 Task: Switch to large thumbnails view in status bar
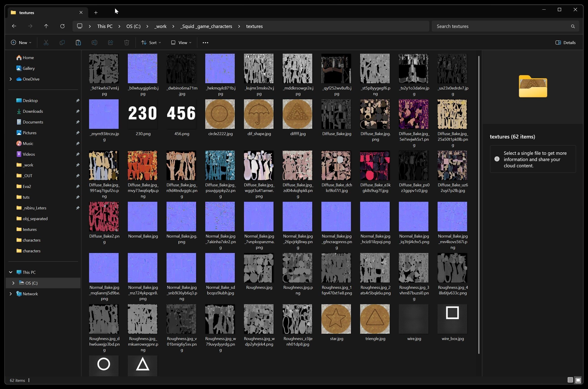tap(578, 380)
